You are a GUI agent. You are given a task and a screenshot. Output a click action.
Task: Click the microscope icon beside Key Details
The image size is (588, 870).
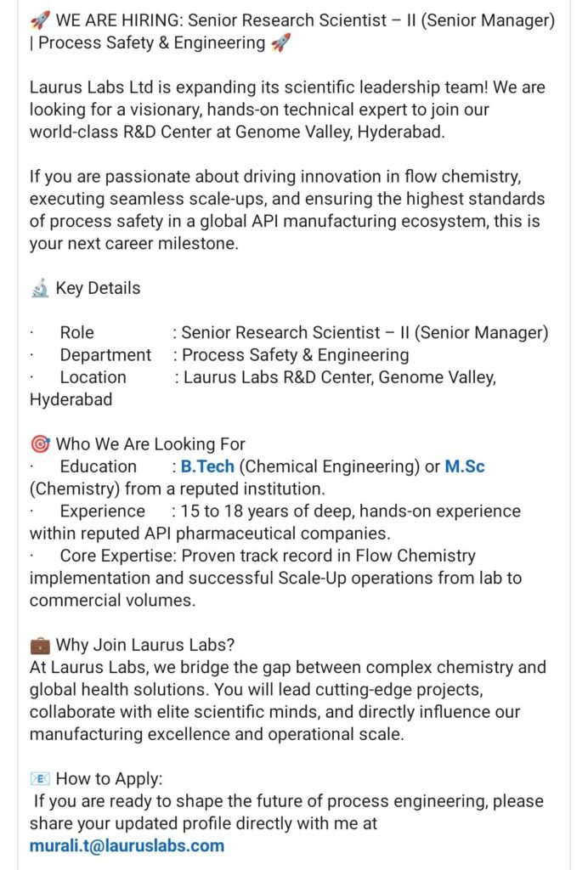pos(40,289)
